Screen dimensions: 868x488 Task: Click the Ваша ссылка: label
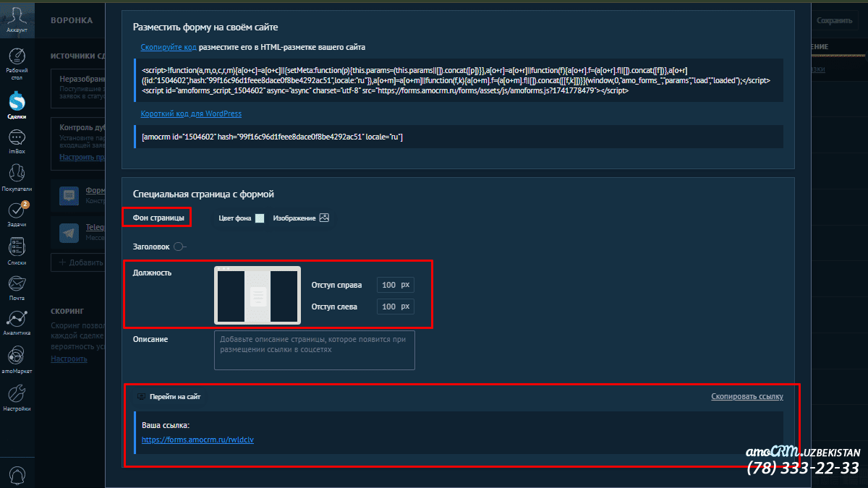tap(166, 425)
